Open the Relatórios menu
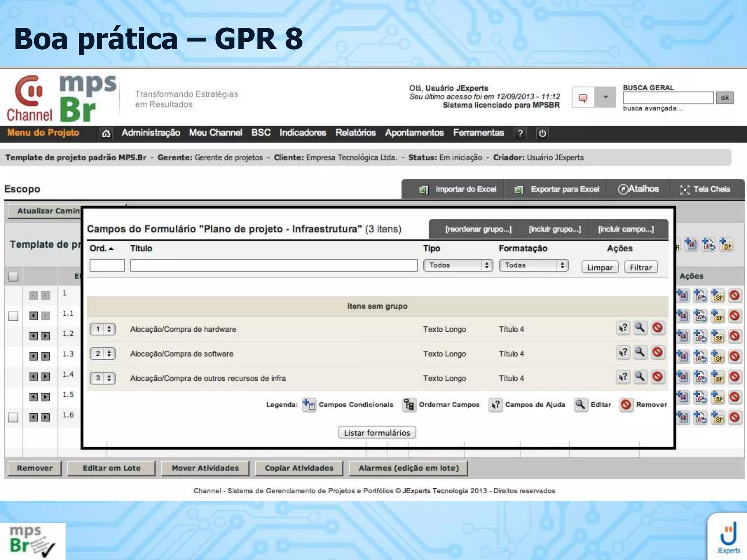The width and height of the screenshot is (747, 560). click(x=356, y=133)
